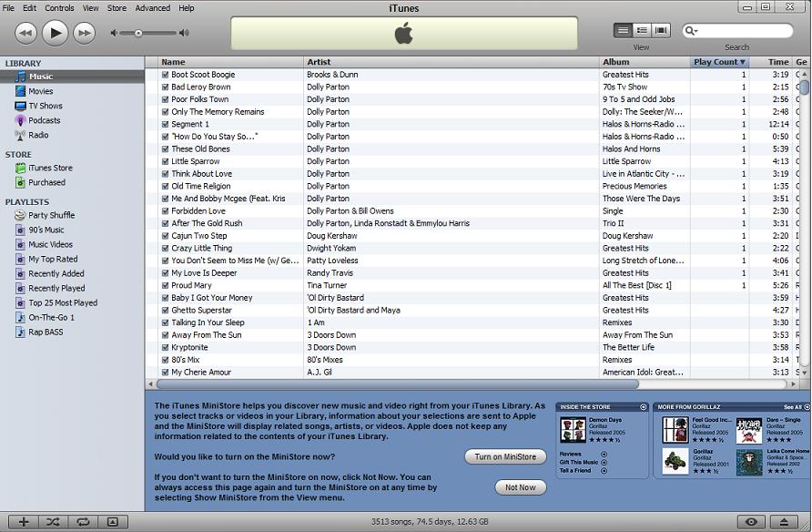This screenshot has width=812, height=532.
Task: Open the Movies library
Action: [40, 91]
